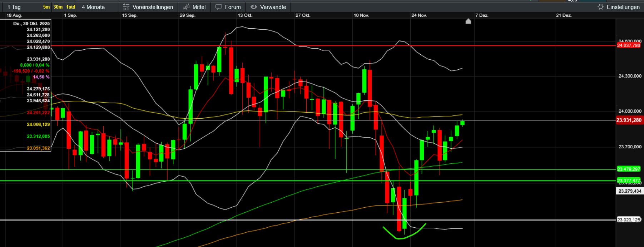Click the orange 23.051,362 indicator value

tap(38, 148)
